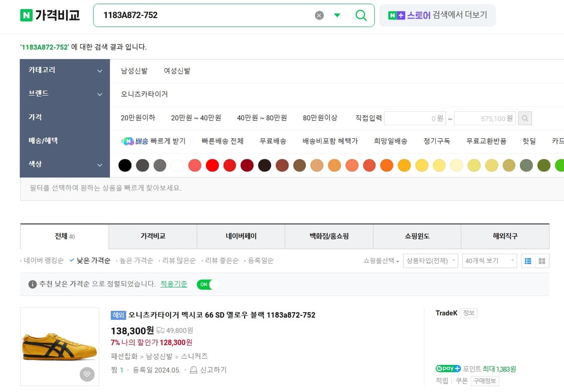Clear the search query with the X icon
This screenshot has width=564, height=392.
tap(319, 15)
